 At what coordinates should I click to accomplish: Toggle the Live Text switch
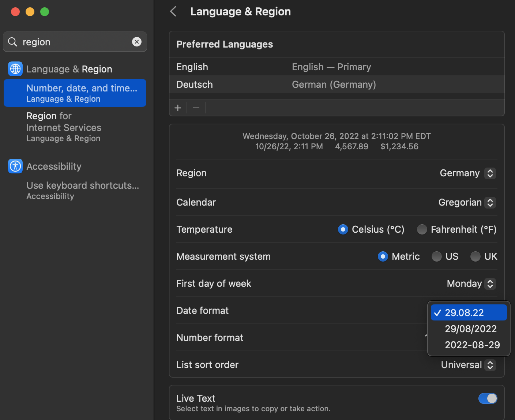click(488, 398)
